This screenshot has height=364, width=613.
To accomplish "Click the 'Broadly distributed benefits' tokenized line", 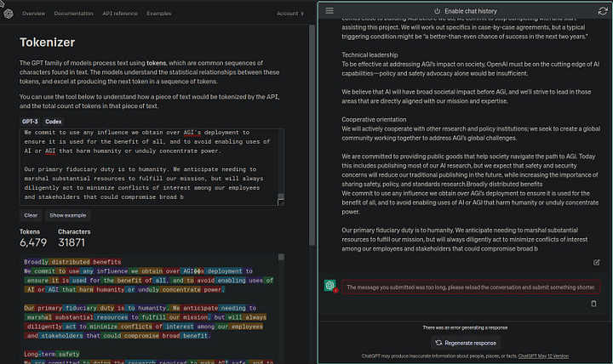I will pyautogui.click(x=72, y=262).
